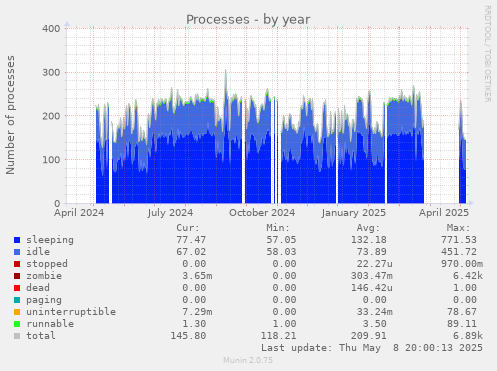497x371 pixels.
Task: Click the 'dead' legend label
Action: pyautogui.click(x=38, y=288)
